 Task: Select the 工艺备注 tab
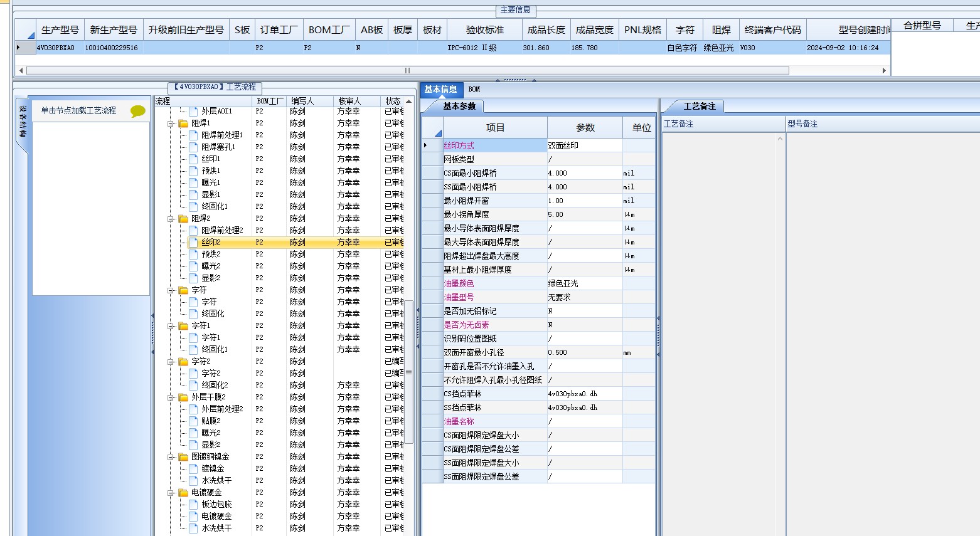699,106
